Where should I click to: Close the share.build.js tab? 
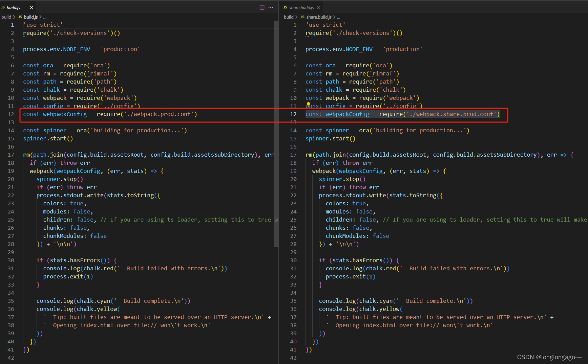318,7
